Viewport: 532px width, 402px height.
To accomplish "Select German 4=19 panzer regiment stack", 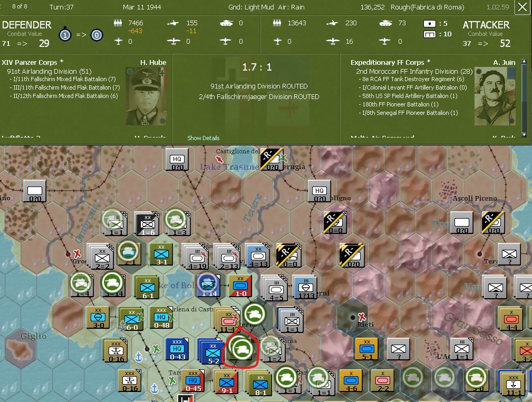I will (197, 256).
